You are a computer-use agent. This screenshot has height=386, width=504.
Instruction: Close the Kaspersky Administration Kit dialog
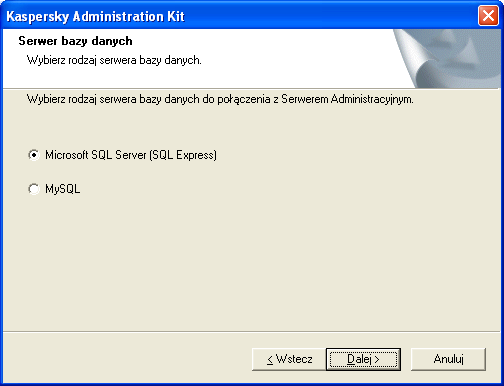point(488,16)
